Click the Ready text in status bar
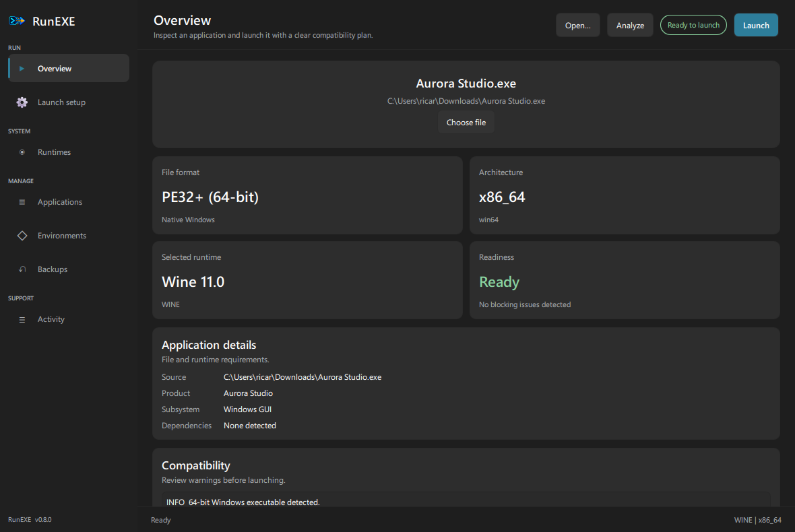Image resolution: width=795 pixels, height=532 pixels. pyautogui.click(x=161, y=521)
